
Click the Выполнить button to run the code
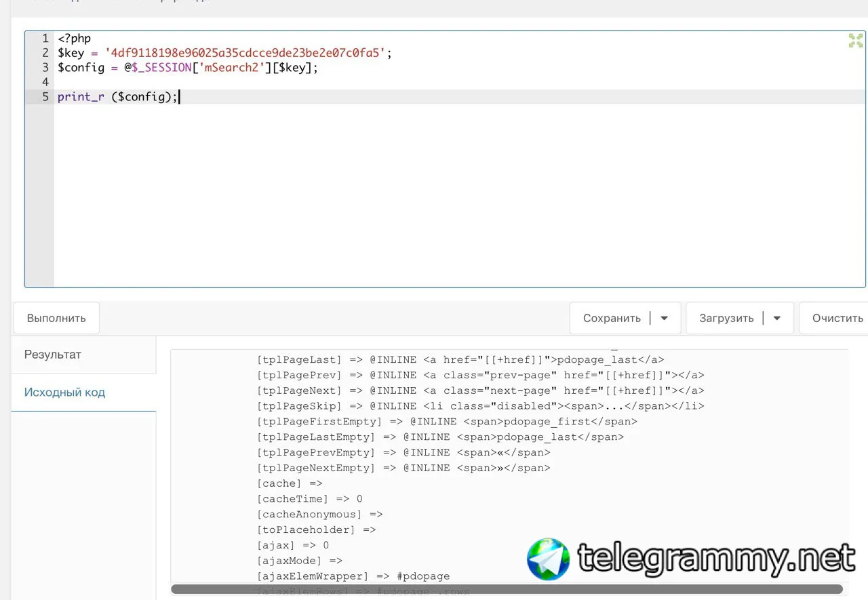56,318
